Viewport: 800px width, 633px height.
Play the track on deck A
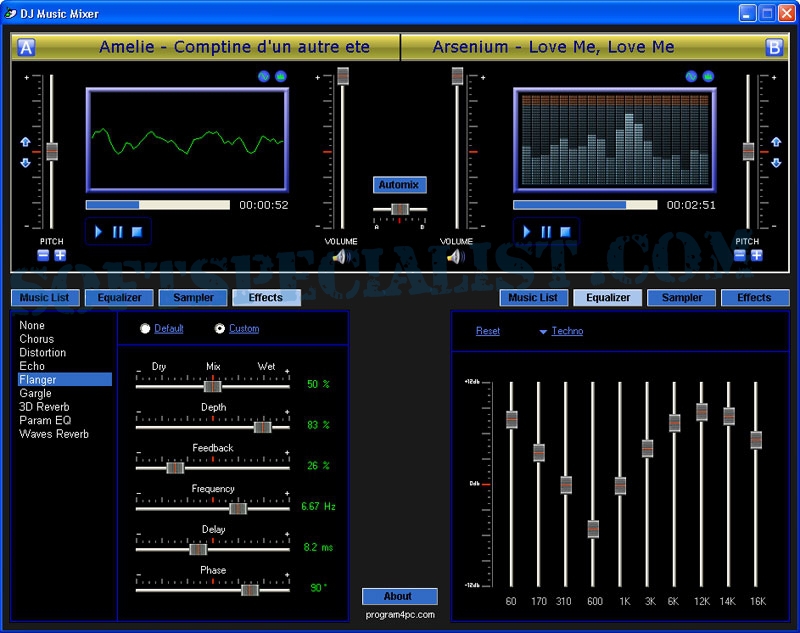click(x=98, y=232)
